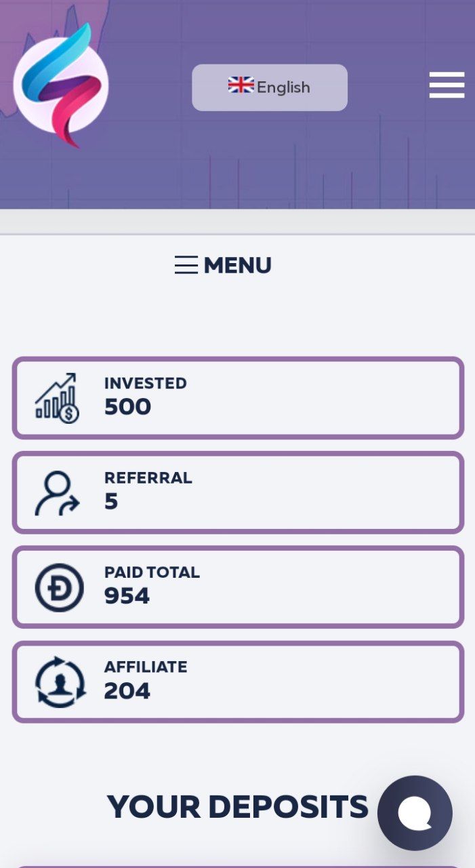Click the YOUR DEPOSITS heading
The height and width of the screenshot is (868, 475).
[238, 807]
